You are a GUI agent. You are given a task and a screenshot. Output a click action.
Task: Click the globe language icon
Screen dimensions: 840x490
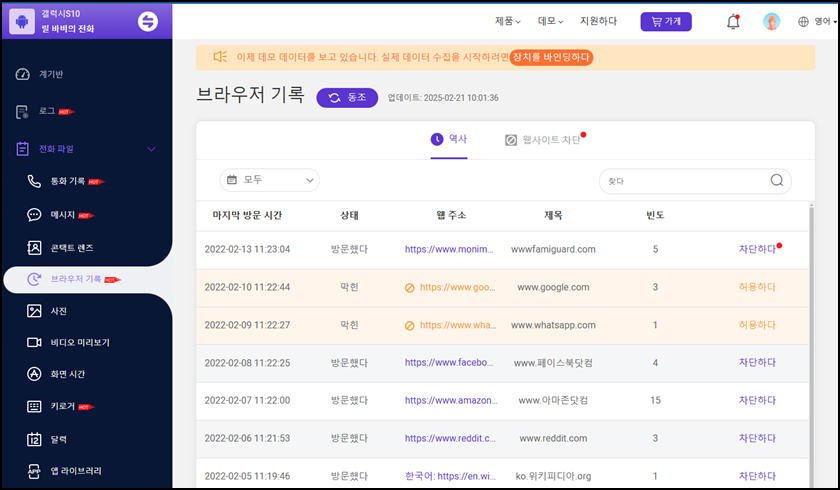[x=803, y=21]
